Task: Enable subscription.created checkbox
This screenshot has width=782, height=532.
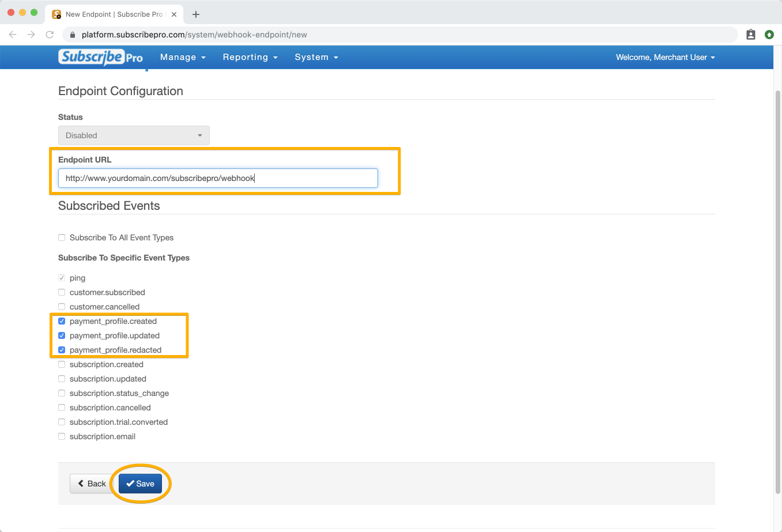Action: point(62,364)
